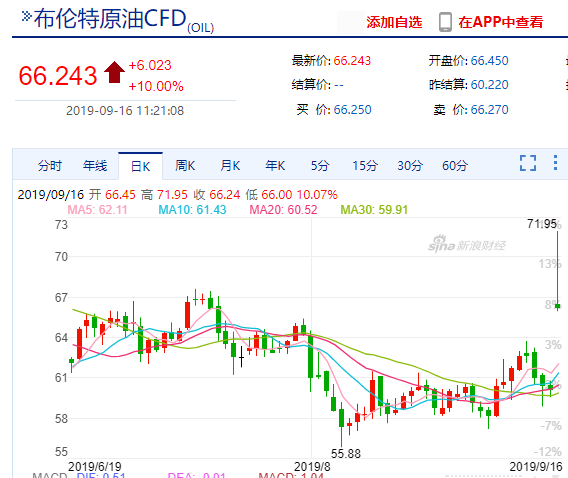Click the 73 price axis label
This screenshot has width=568, height=478.
pos(61,225)
